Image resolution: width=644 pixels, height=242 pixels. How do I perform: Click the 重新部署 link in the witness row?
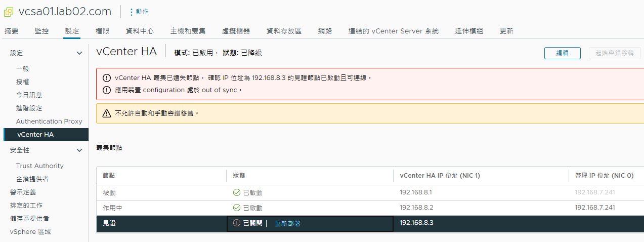pos(287,223)
